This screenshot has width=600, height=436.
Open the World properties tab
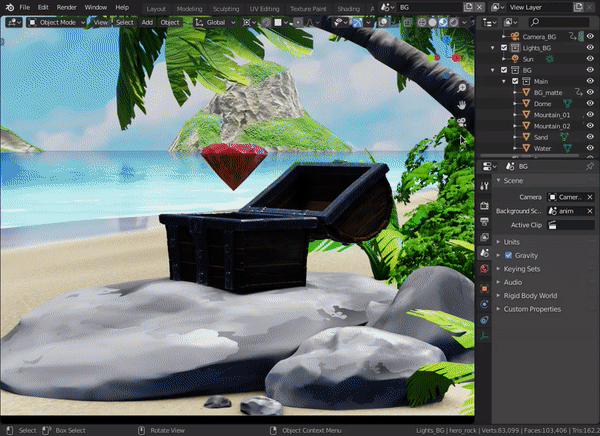484,268
